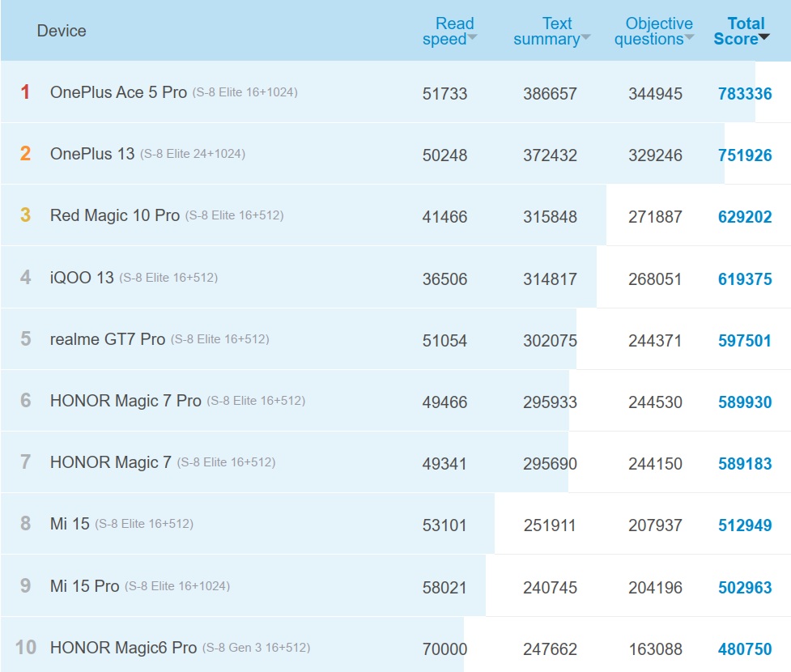The height and width of the screenshot is (672, 791).
Task: Click Mi 15 text summary score 251911
Action: [x=550, y=525]
